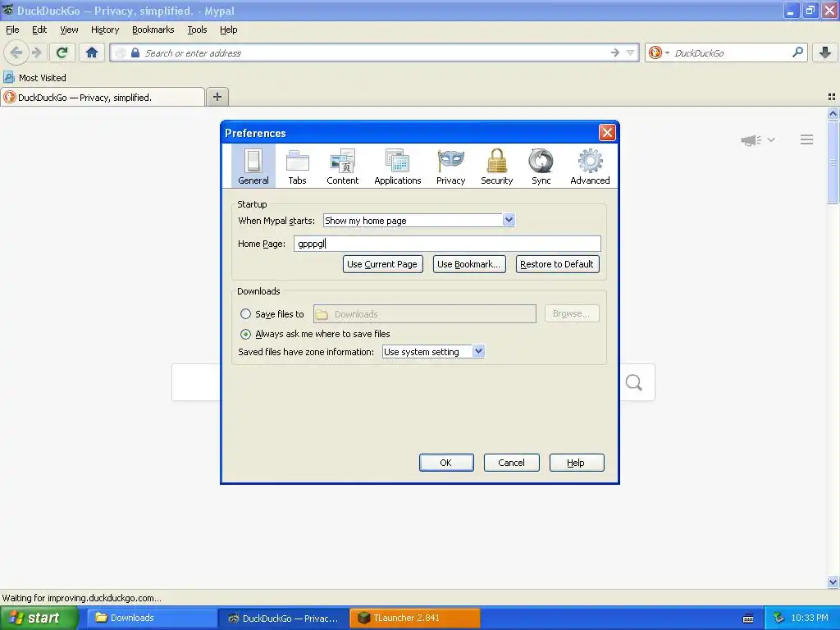
Task: Open the Content preferences pane
Action: pyautogui.click(x=343, y=166)
